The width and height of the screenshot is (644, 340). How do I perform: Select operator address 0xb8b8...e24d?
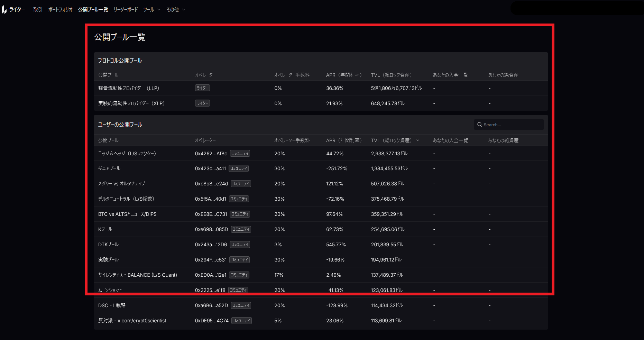[211, 184]
